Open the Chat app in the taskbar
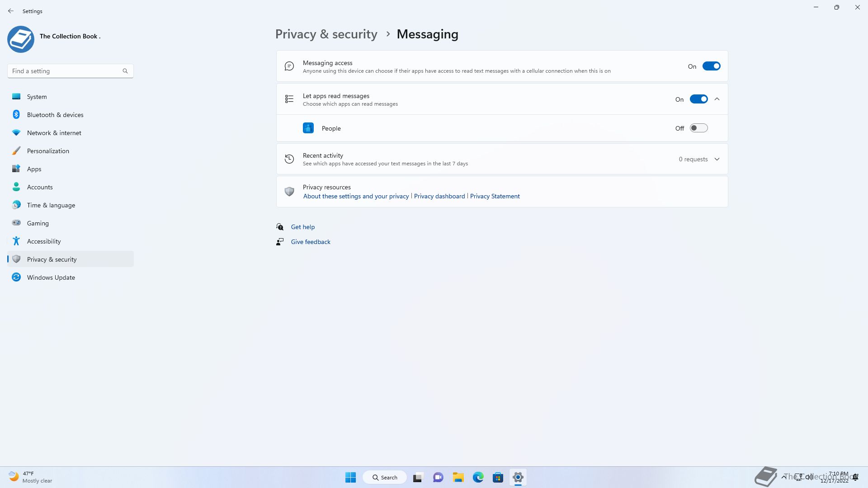 438,477
